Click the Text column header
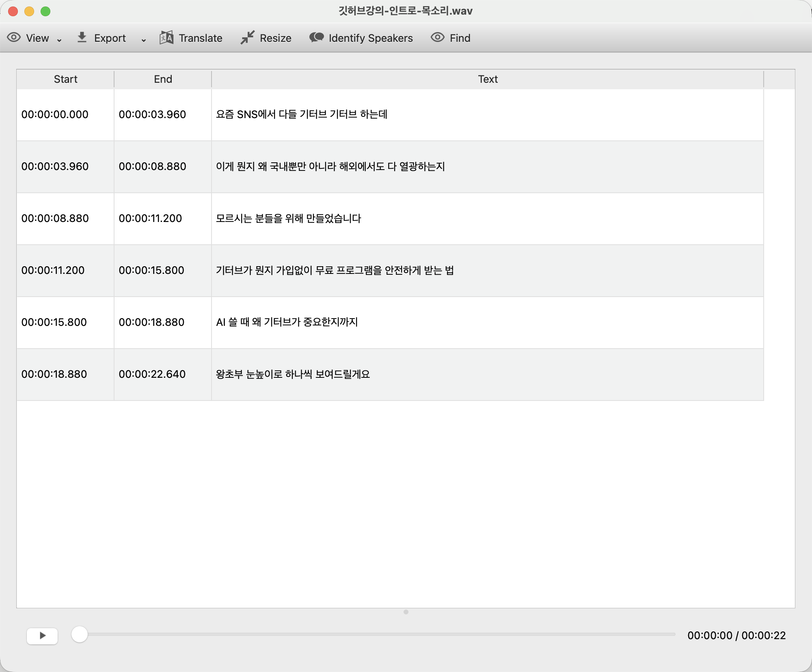The image size is (812, 672). click(x=488, y=79)
